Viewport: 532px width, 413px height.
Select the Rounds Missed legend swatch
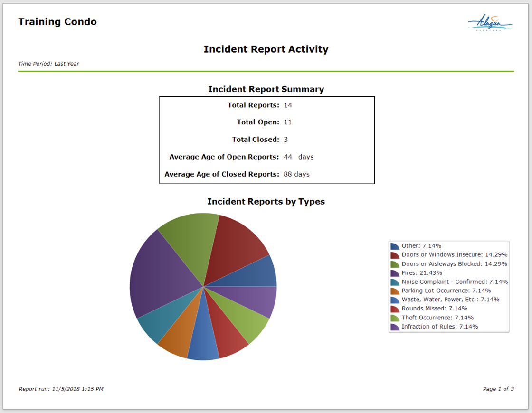pos(395,309)
